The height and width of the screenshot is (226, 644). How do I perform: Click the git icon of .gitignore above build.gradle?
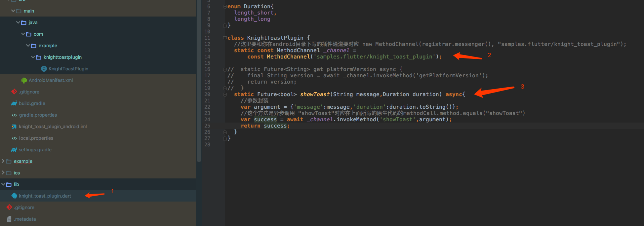[x=14, y=92]
